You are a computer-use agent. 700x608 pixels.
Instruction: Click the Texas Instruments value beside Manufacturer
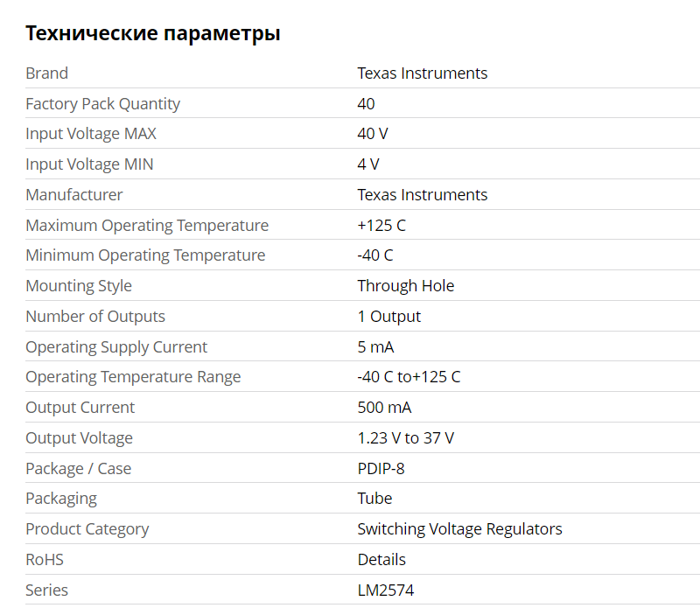[x=422, y=195]
